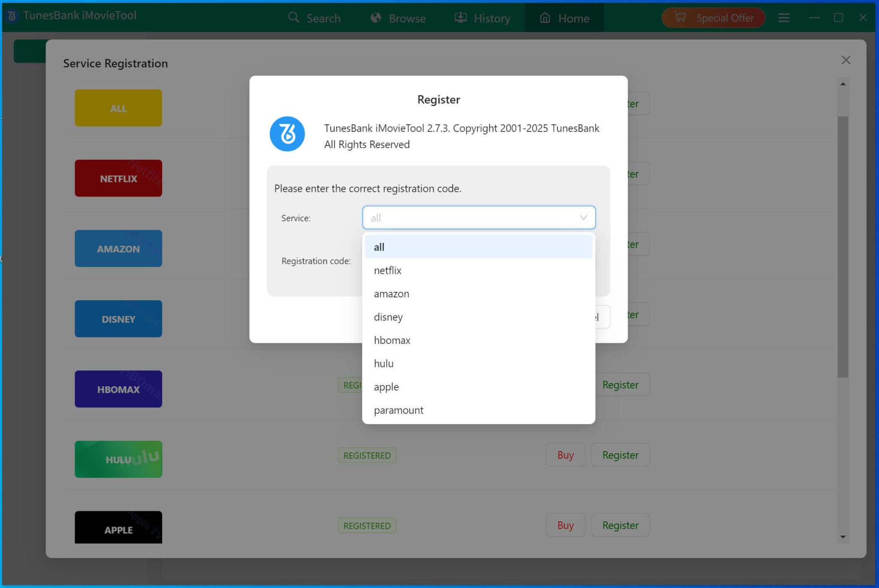This screenshot has width=879, height=588.
Task: Click the Browse globe icon
Action: pos(376,18)
